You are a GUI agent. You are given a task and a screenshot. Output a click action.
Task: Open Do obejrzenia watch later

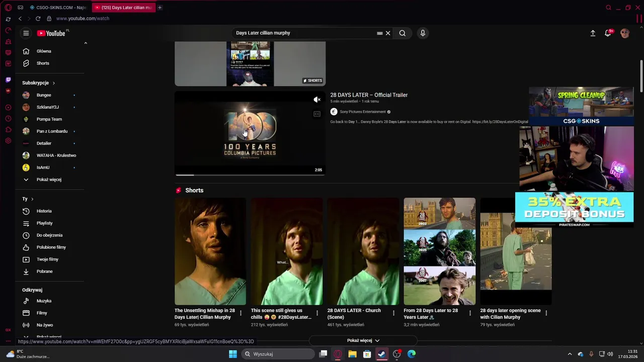(50, 235)
